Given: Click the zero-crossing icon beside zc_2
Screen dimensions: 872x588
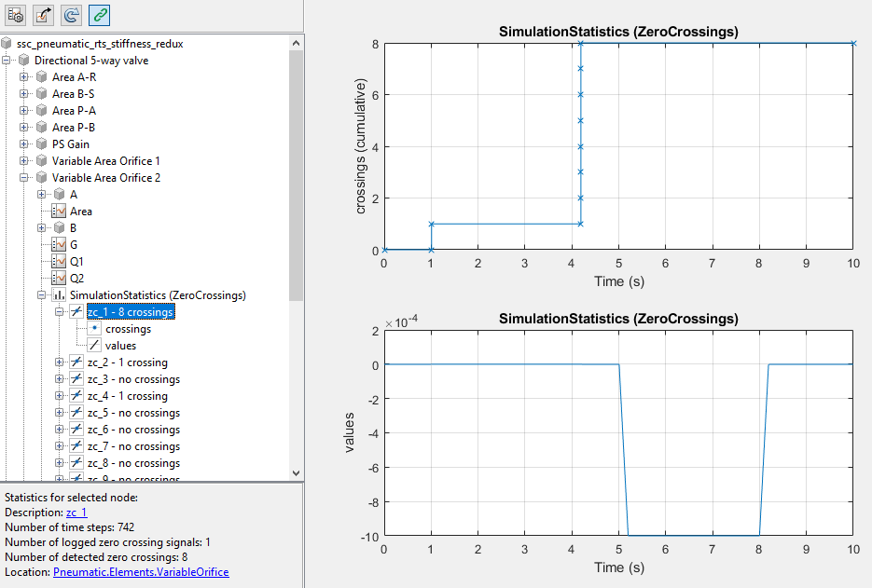Looking at the screenshot, I should [x=76, y=362].
